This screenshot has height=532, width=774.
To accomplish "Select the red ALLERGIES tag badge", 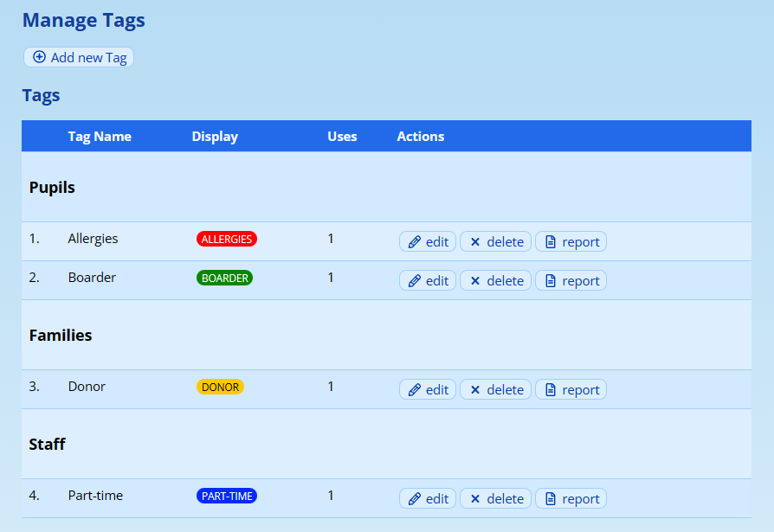I will coord(227,239).
